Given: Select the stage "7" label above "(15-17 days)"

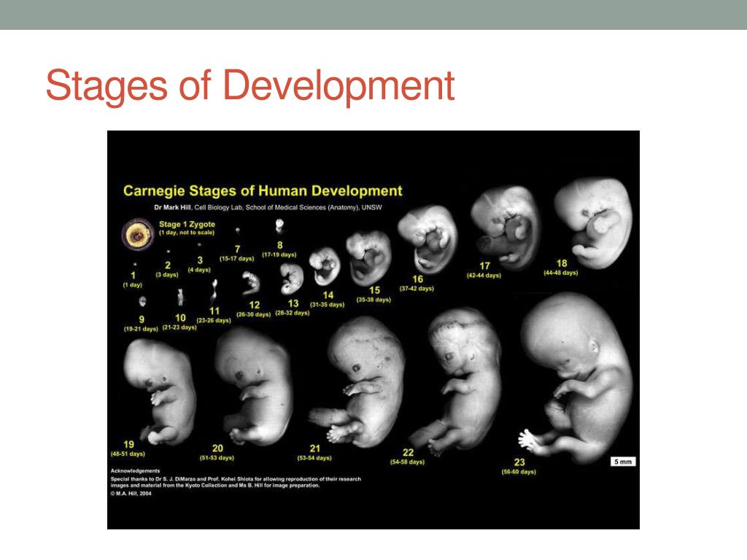Looking at the screenshot, I should [237, 249].
